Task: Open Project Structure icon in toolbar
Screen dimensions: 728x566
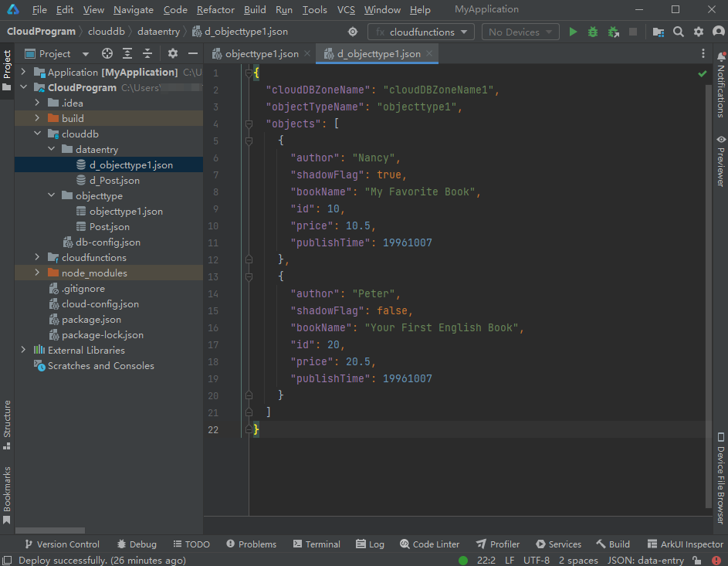Action: [x=658, y=32]
